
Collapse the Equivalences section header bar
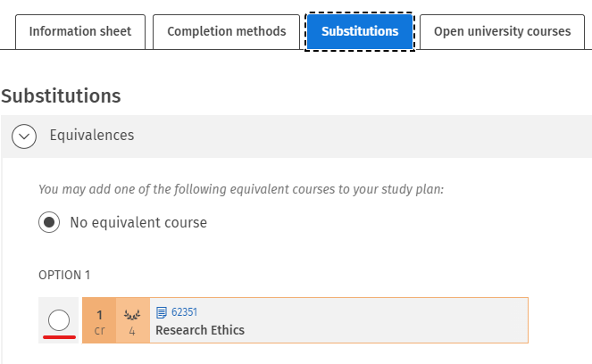point(357,136)
